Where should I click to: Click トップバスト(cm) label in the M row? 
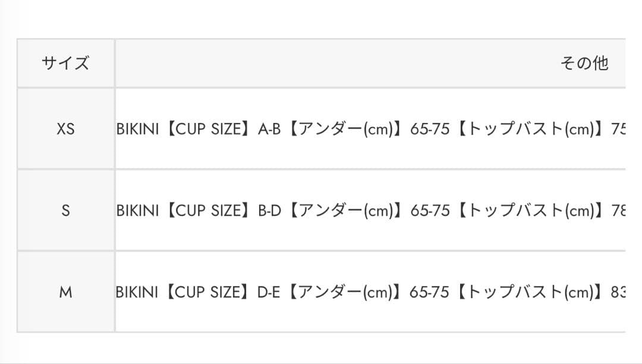pyautogui.click(x=530, y=292)
